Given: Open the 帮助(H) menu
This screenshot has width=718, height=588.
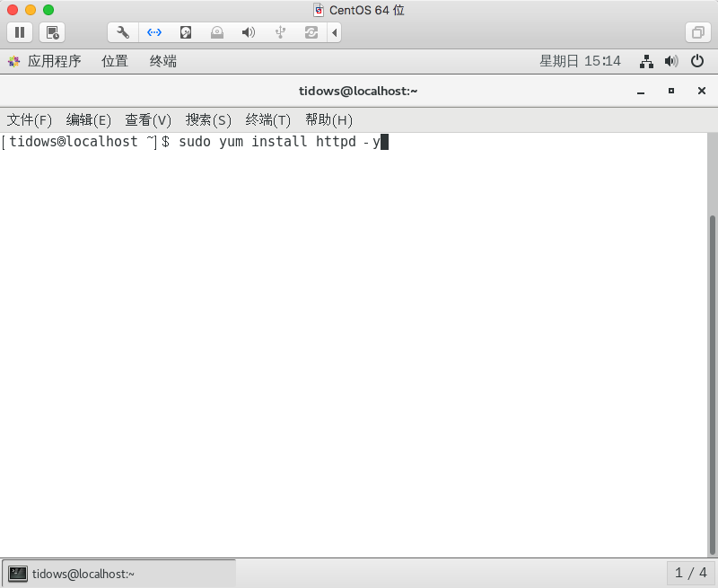Looking at the screenshot, I should click(328, 120).
